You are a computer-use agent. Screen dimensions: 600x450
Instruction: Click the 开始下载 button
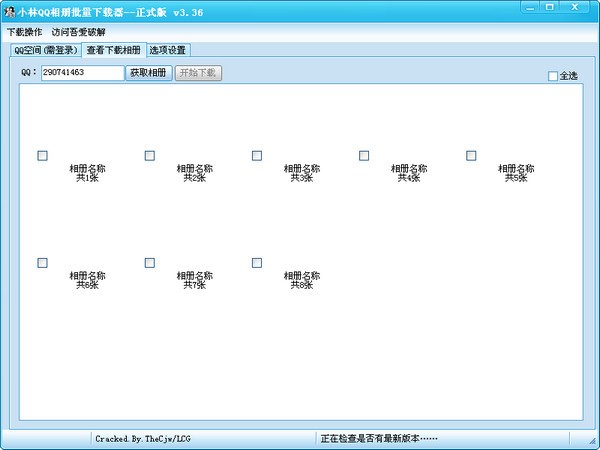pos(198,73)
